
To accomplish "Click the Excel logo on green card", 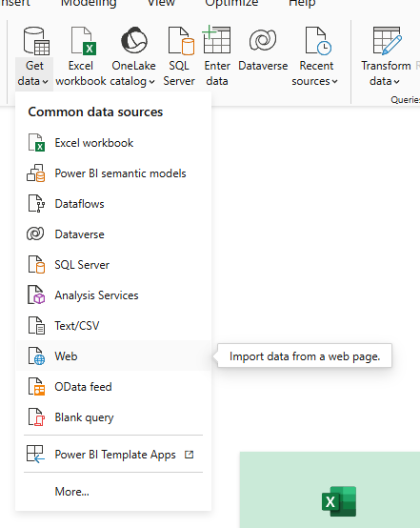I will [339, 501].
